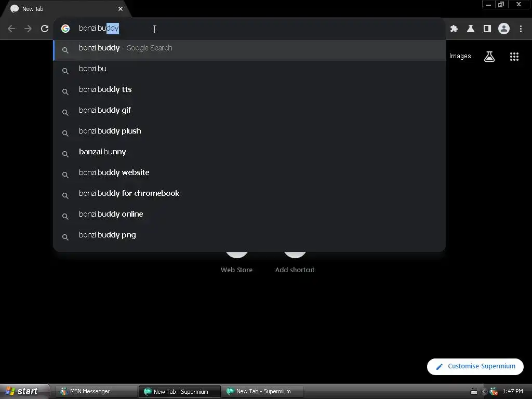532x399 pixels.
Task: Choose the 'bonzi buddy online' suggestion
Action: (249, 216)
